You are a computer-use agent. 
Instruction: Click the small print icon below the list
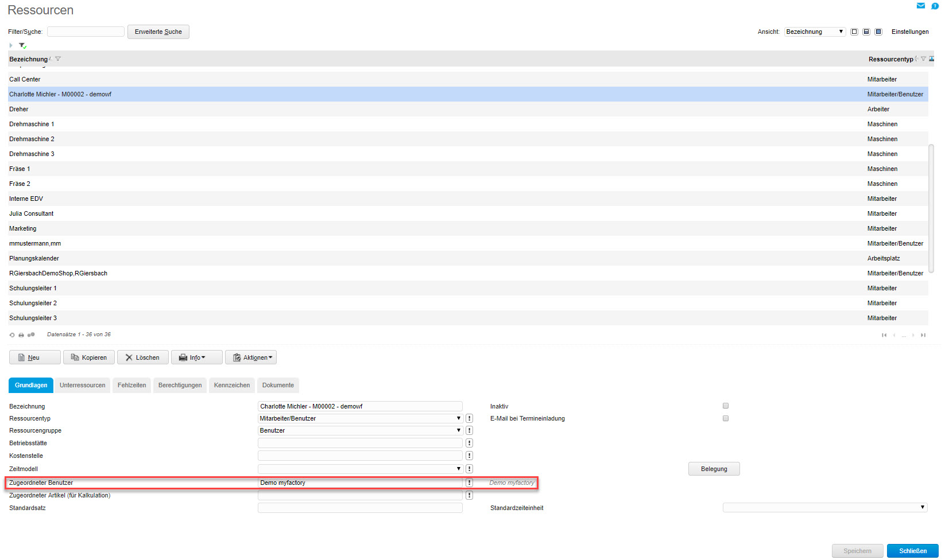(x=21, y=335)
